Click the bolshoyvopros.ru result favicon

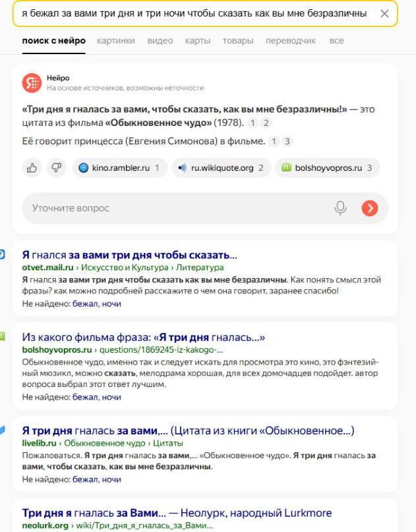[x=2, y=336]
